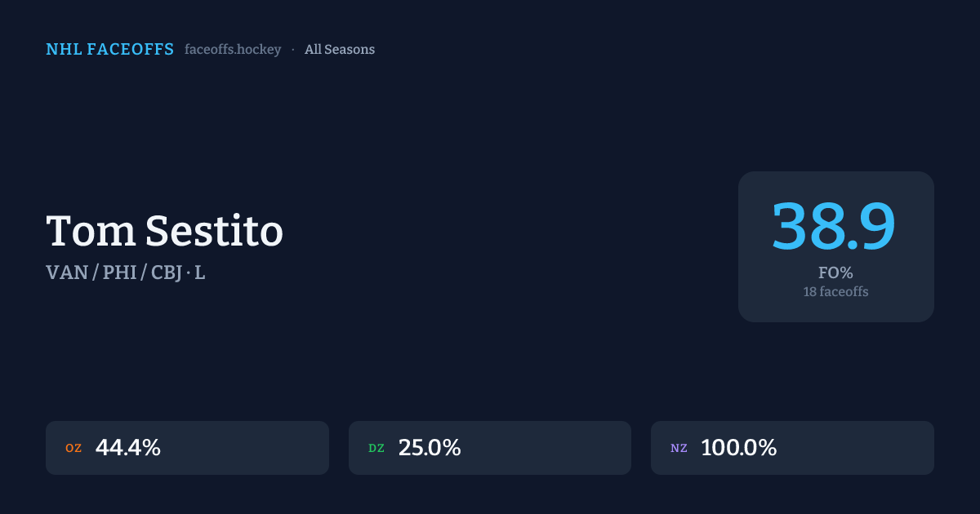Select the PHI team abbreviation
The image size is (980, 514).
tap(119, 273)
